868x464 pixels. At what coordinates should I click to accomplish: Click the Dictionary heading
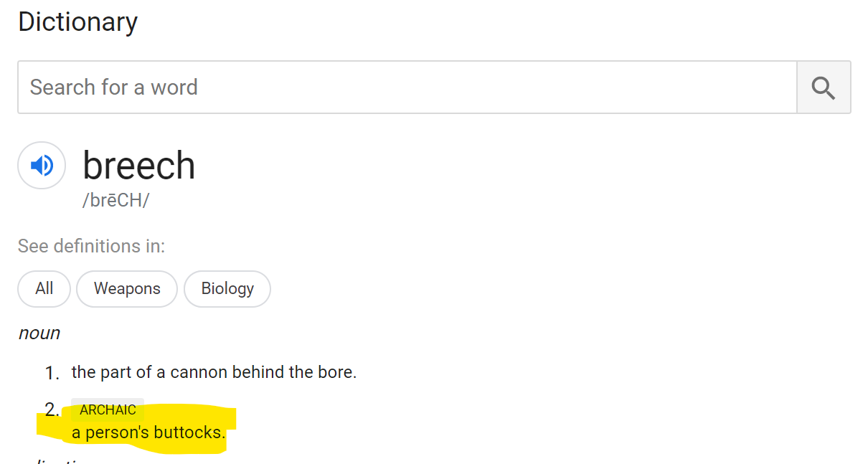click(77, 22)
